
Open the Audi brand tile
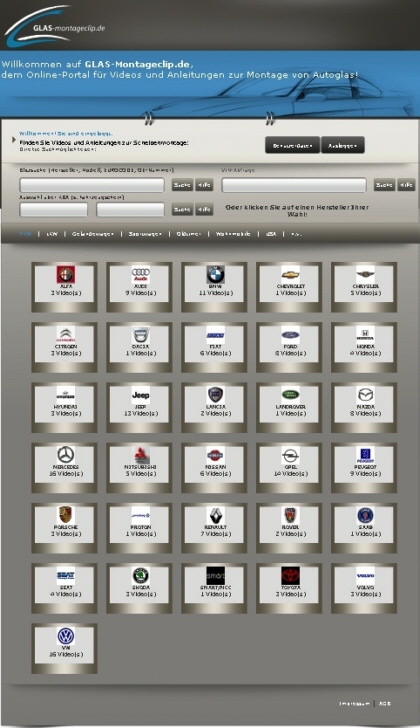(139, 286)
